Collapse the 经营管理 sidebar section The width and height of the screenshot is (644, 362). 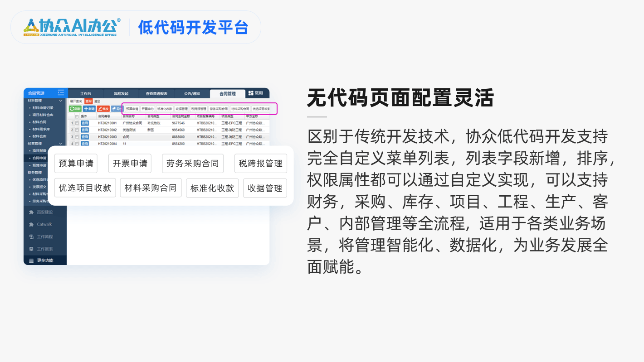pos(61,143)
